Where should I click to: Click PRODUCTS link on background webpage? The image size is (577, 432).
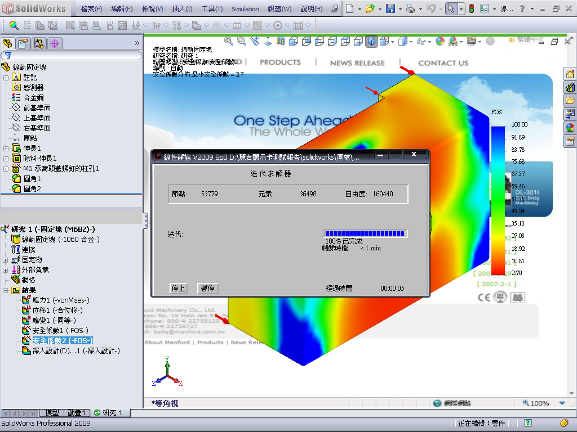pyautogui.click(x=280, y=63)
